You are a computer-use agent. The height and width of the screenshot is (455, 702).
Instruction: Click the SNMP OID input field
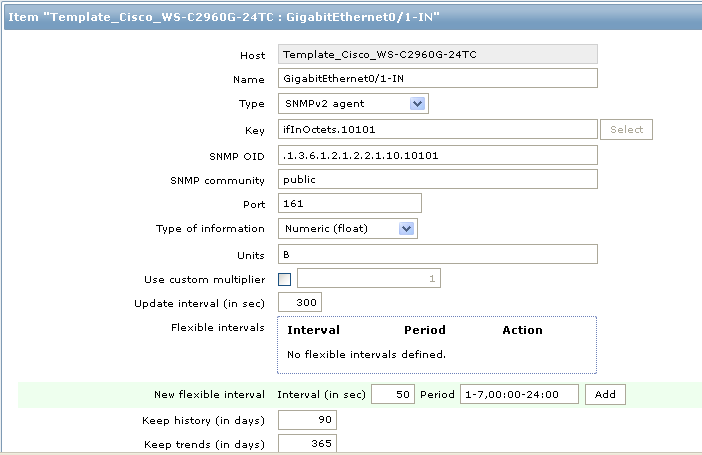pyautogui.click(x=437, y=155)
